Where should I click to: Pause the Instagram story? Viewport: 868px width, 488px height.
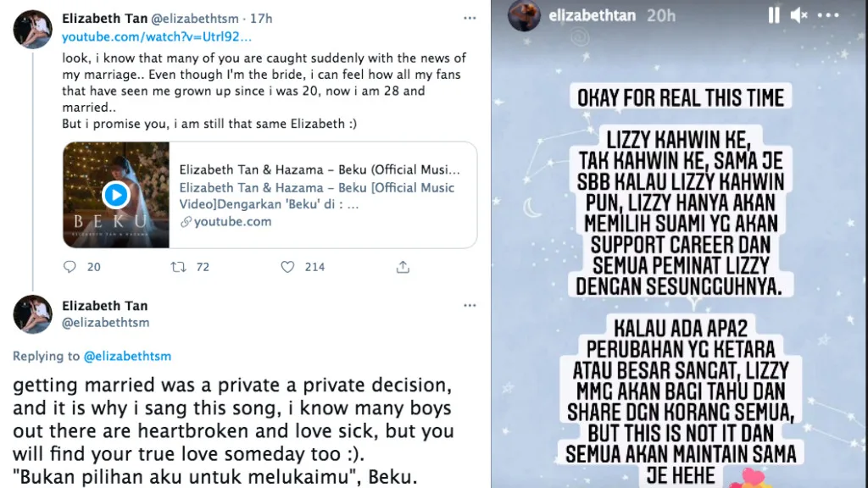point(773,14)
